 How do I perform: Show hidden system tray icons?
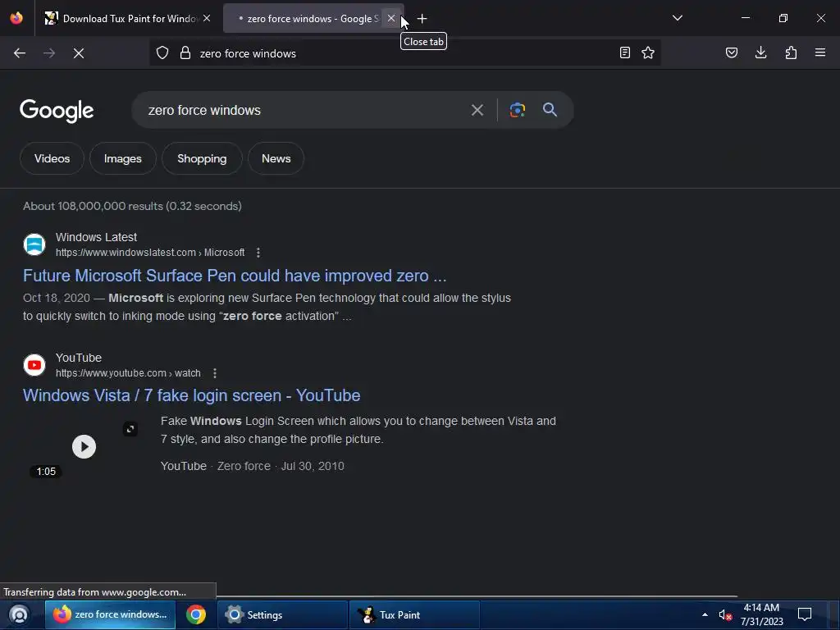pyautogui.click(x=705, y=614)
